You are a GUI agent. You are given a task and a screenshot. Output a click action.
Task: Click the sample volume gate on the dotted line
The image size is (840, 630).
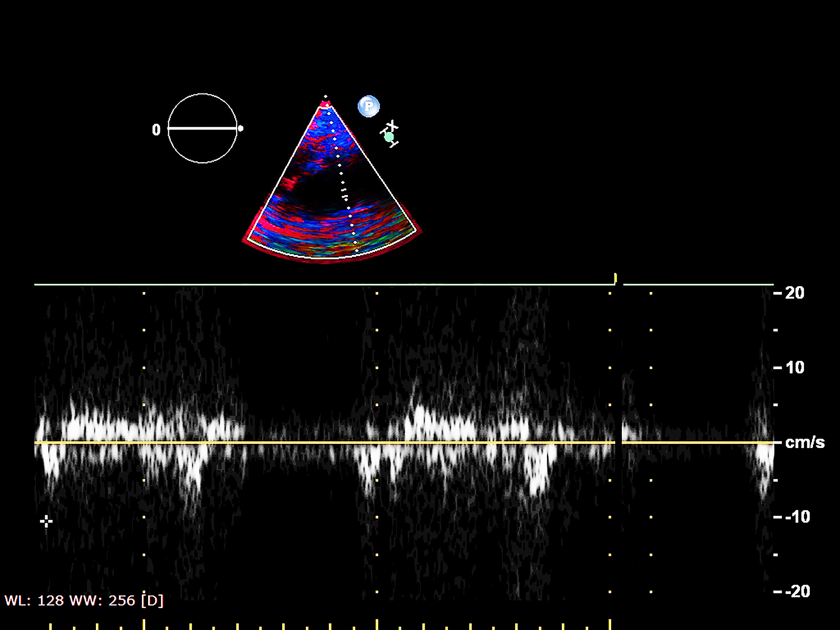click(345, 194)
